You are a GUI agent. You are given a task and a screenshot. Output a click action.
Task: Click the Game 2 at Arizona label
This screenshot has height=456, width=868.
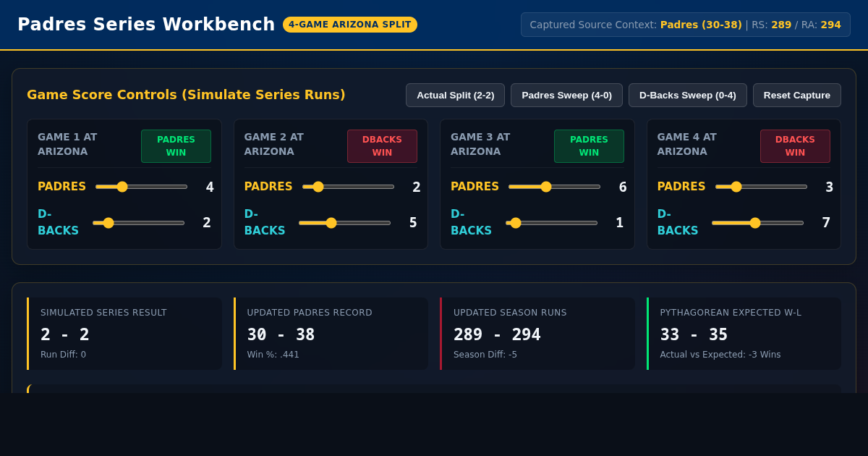click(x=274, y=144)
